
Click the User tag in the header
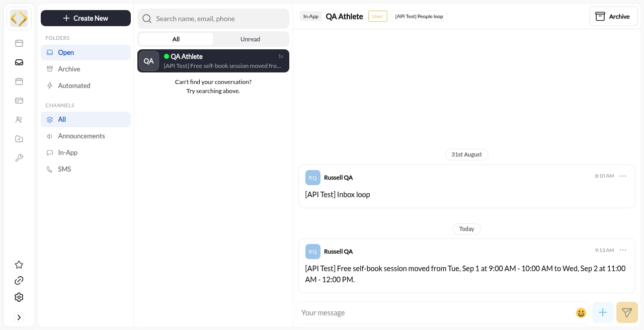[378, 16]
